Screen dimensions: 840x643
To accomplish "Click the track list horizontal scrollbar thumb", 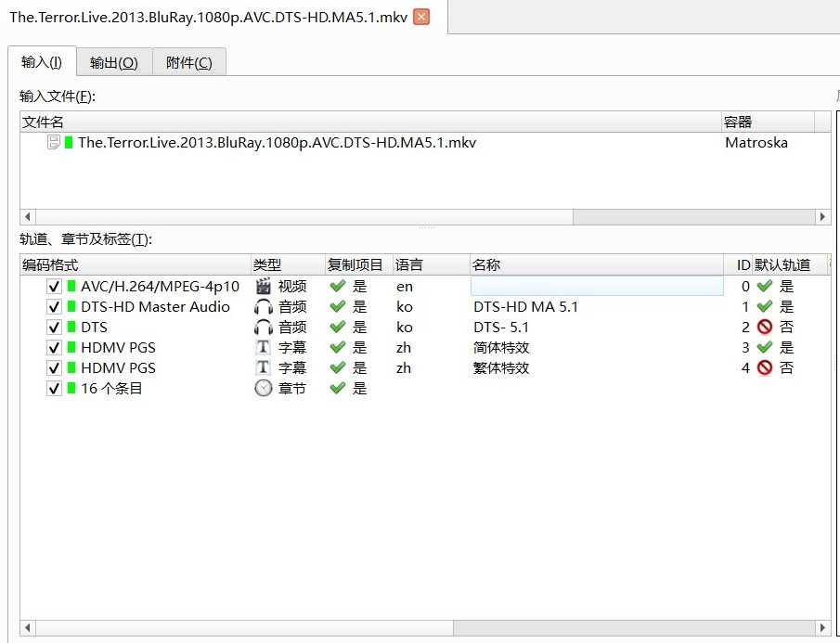I will pyautogui.click(x=244, y=627).
